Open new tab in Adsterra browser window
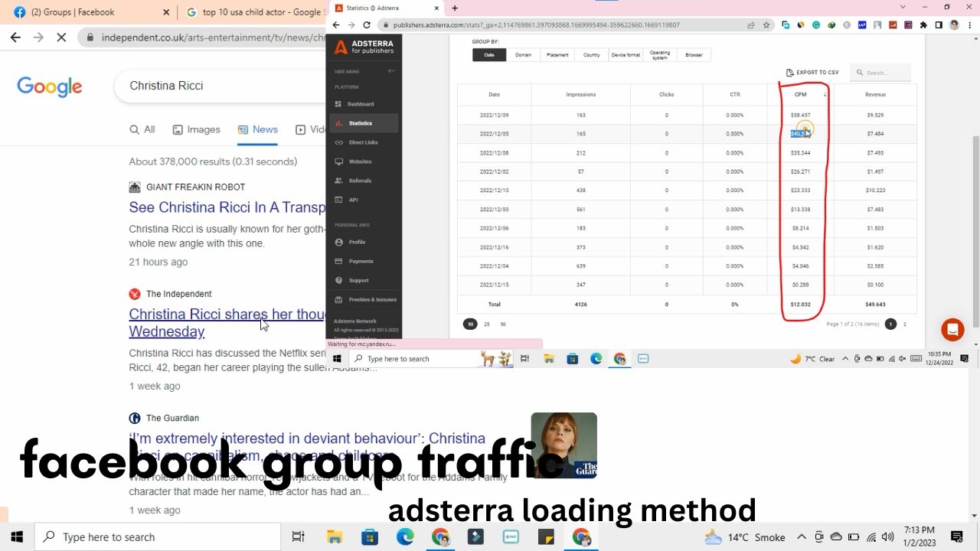Image resolution: width=980 pixels, height=551 pixels. click(x=455, y=8)
